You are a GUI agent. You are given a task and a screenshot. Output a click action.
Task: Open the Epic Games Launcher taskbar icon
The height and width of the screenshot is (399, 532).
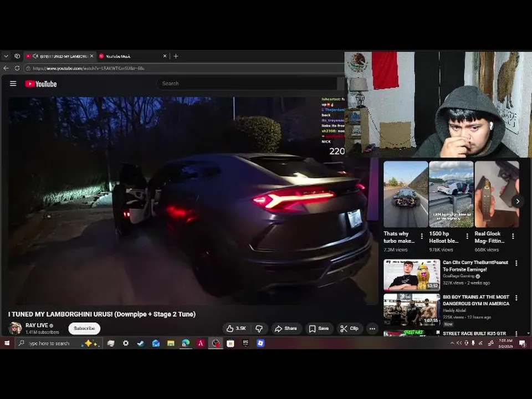point(245,344)
